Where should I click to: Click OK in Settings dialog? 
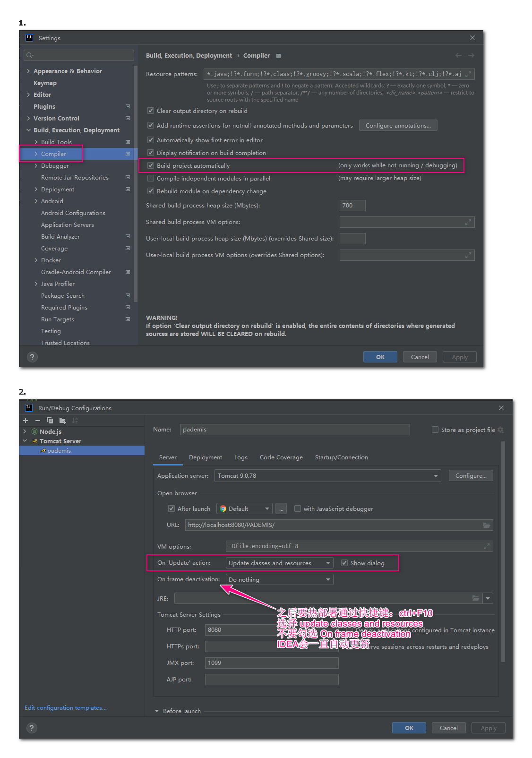point(380,357)
